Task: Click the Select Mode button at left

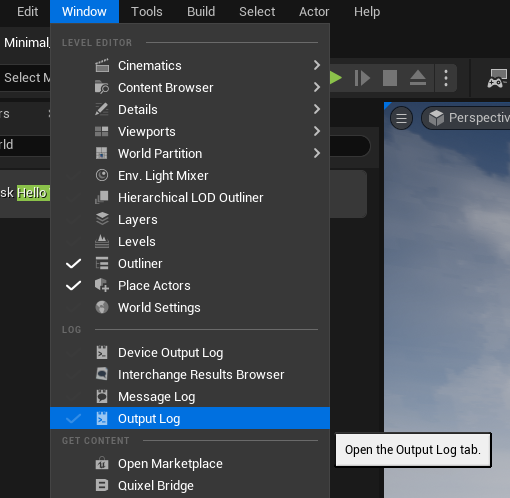Action: 25,78
